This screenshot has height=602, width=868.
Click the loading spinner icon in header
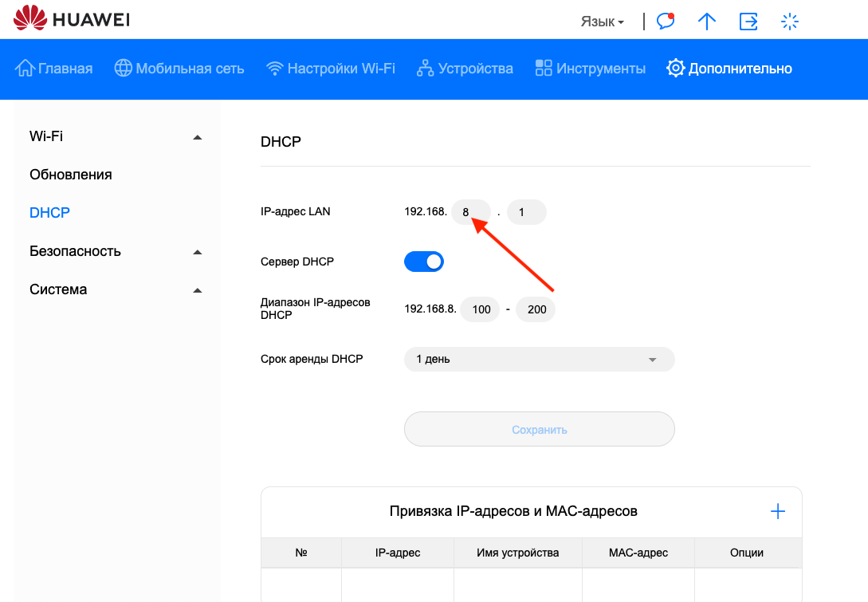pos(790,22)
